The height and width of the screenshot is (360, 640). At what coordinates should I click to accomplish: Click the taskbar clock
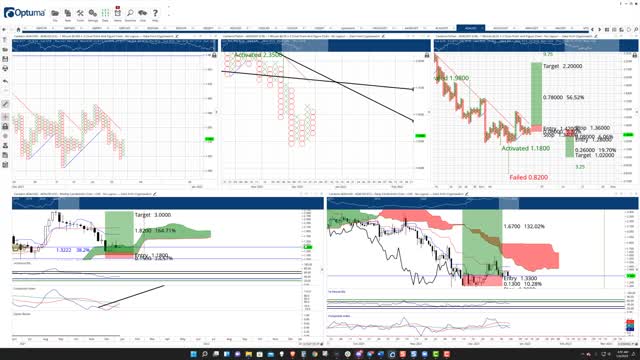(x=623, y=354)
